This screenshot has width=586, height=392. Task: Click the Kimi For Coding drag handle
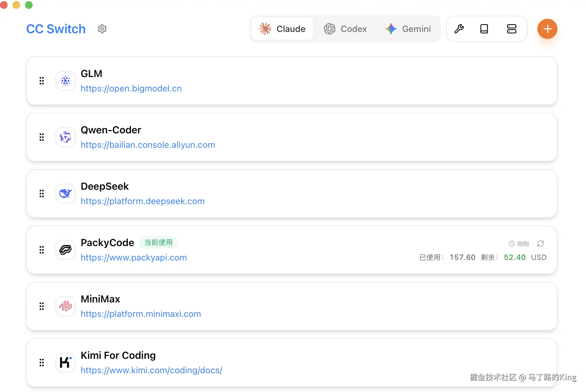42,363
